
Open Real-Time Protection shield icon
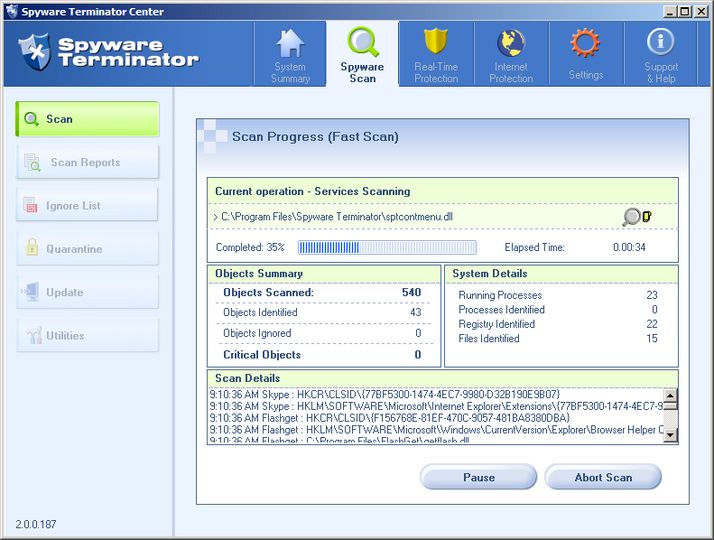436,42
